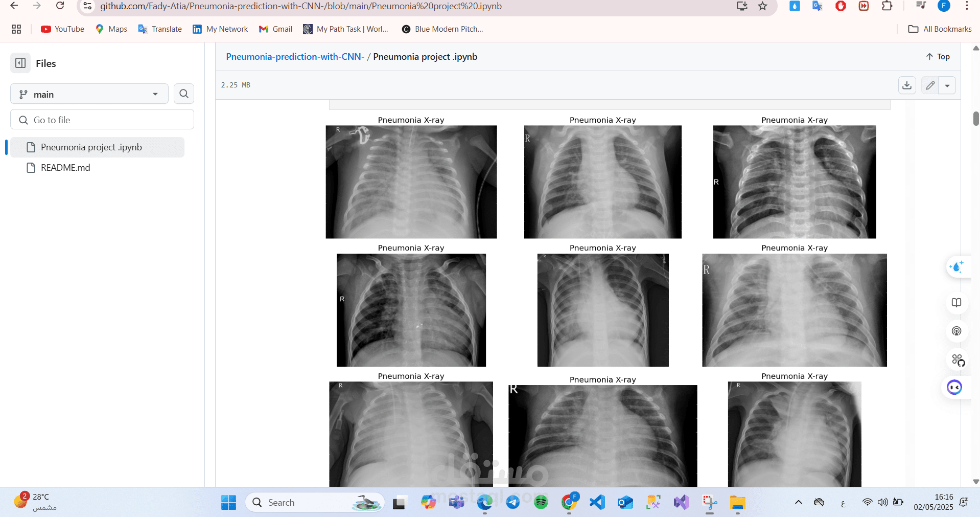Click the browser forward arrow
Image resolution: width=980 pixels, height=517 pixels.
(37, 6)
